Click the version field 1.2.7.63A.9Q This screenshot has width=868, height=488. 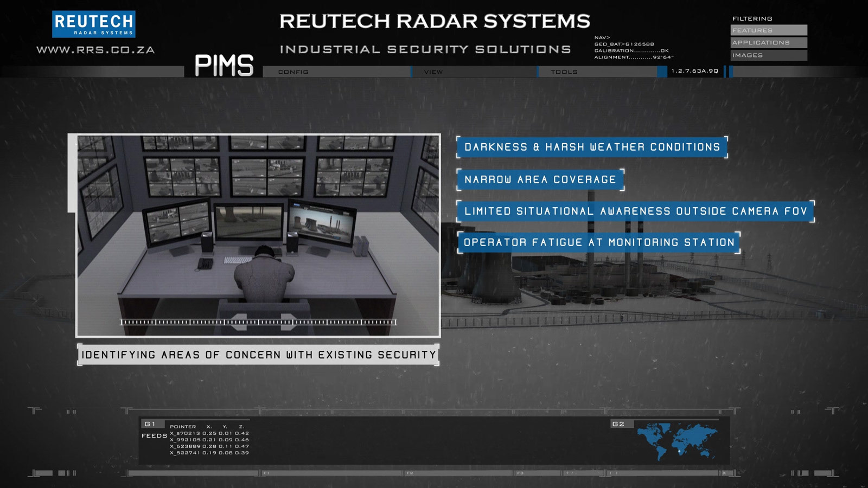[695, 71]
